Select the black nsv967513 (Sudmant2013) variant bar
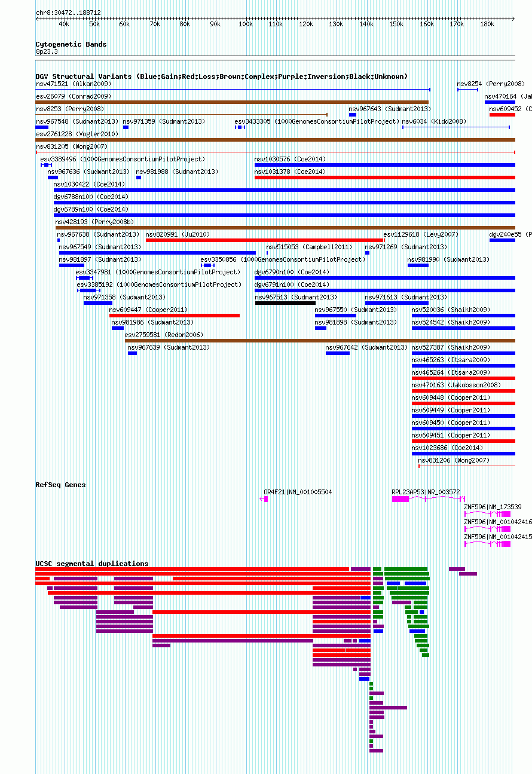This screenshot has width=532, height=774. click(285, 303)
